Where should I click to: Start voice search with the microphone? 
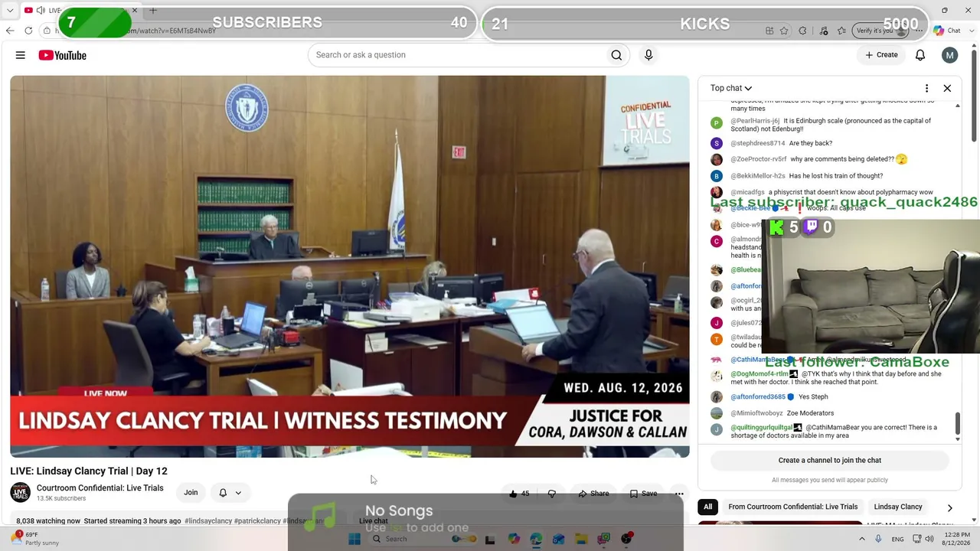(x=648, y=55)
